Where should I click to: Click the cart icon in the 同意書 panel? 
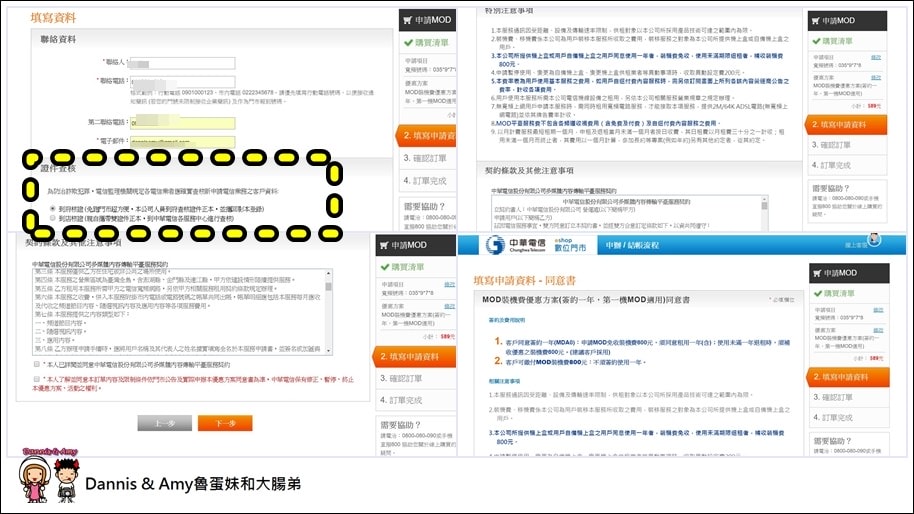coord(817,273)
